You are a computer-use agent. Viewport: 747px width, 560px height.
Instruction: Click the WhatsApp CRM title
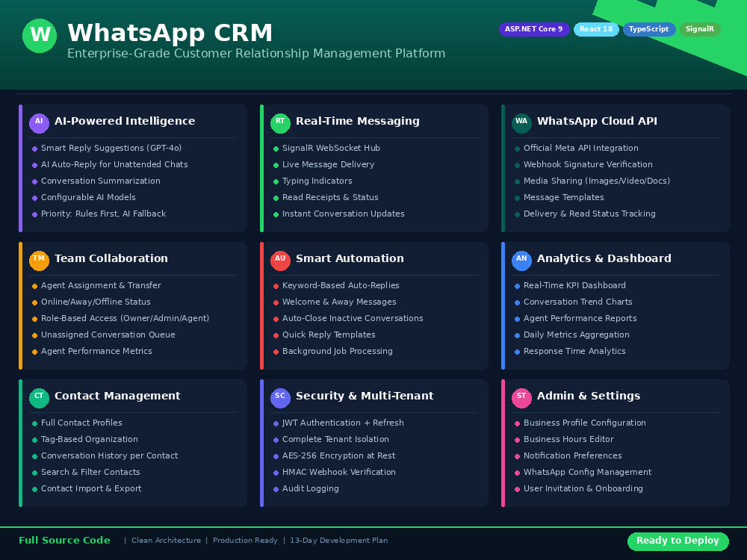[170, 33]
